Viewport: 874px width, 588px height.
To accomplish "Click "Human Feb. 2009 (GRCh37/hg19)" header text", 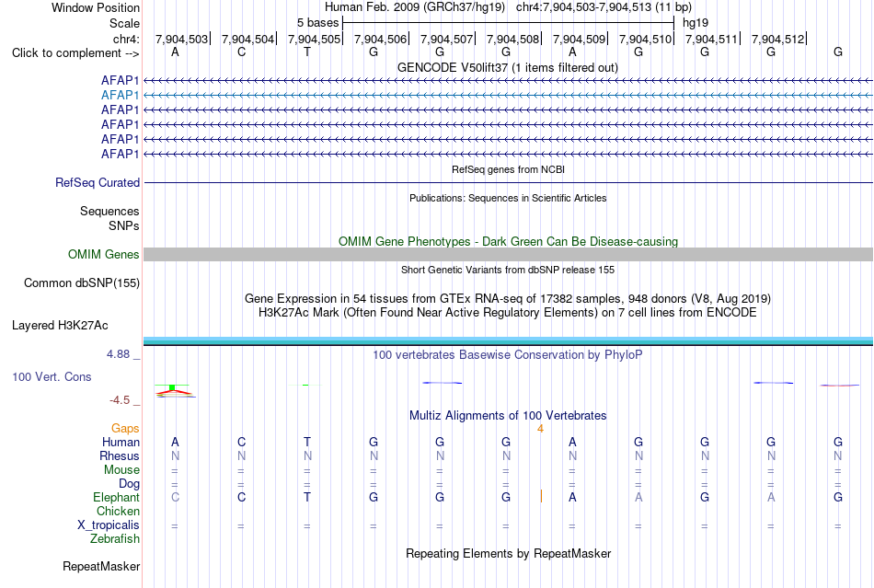I will (x=415, y=7).
